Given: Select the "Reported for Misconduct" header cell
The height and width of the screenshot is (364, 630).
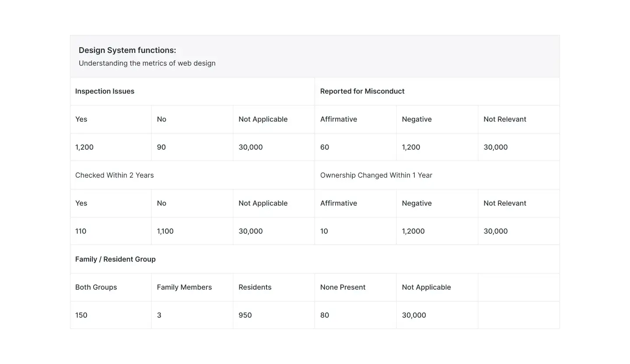Looking at the screenshot, I should (362, 91).
